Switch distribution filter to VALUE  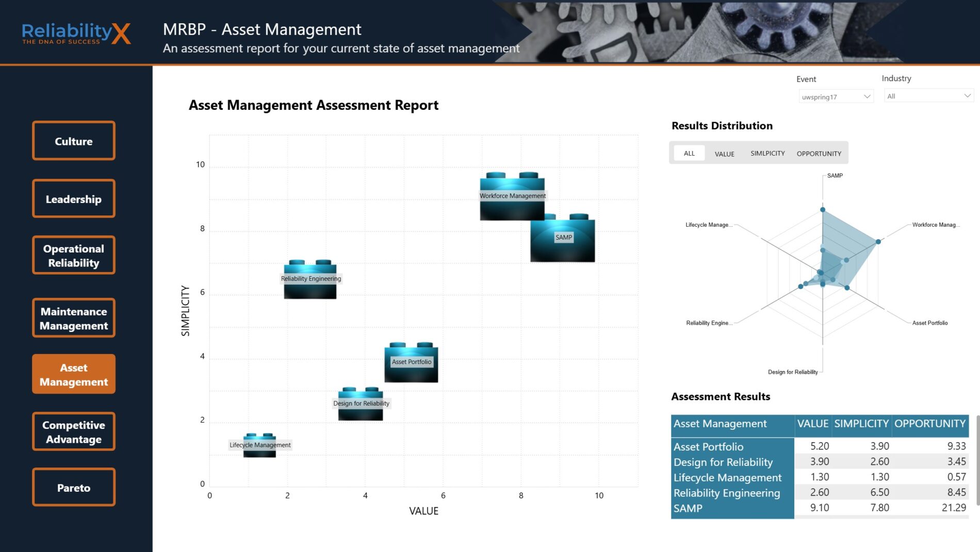pos(724,154)
